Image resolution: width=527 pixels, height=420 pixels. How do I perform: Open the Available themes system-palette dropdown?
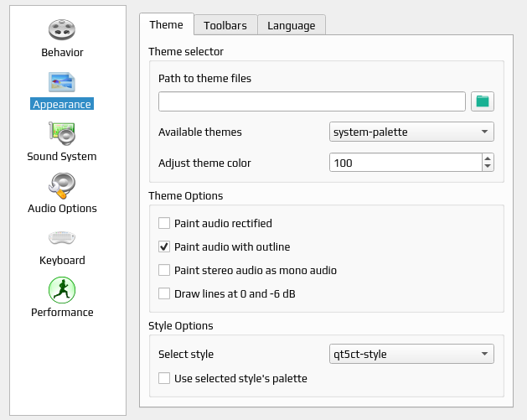click(x=411, y=132)
